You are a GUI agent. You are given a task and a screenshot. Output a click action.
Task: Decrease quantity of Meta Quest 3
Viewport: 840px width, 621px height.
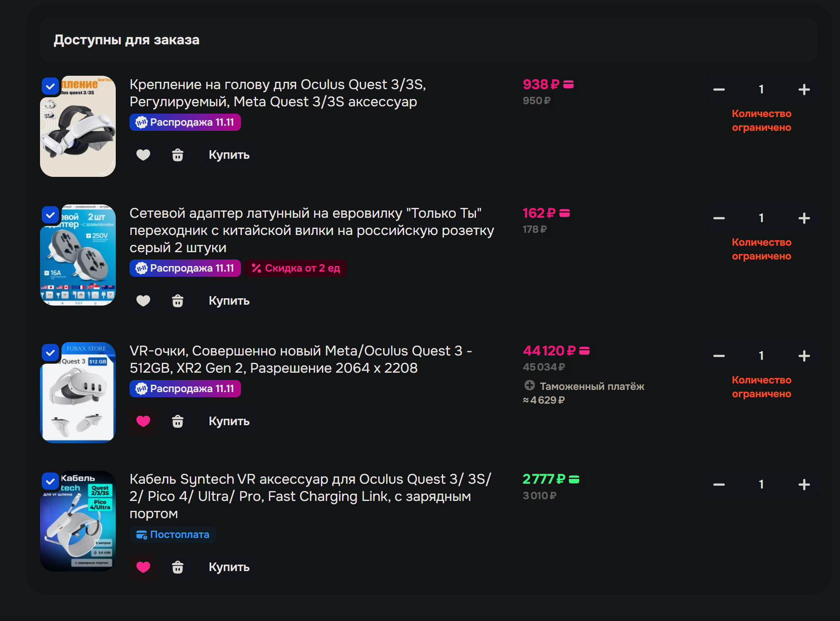pyautogui.click(x=719, y=356)
